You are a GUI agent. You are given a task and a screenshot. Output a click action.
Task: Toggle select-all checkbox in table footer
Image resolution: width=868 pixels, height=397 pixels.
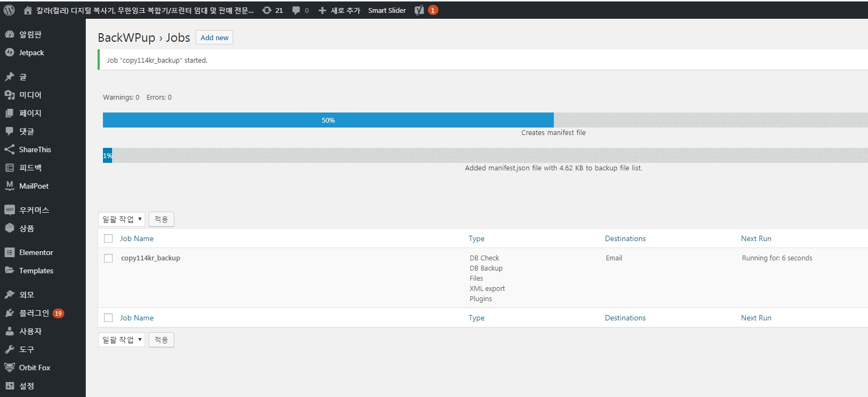pos(108,318)
